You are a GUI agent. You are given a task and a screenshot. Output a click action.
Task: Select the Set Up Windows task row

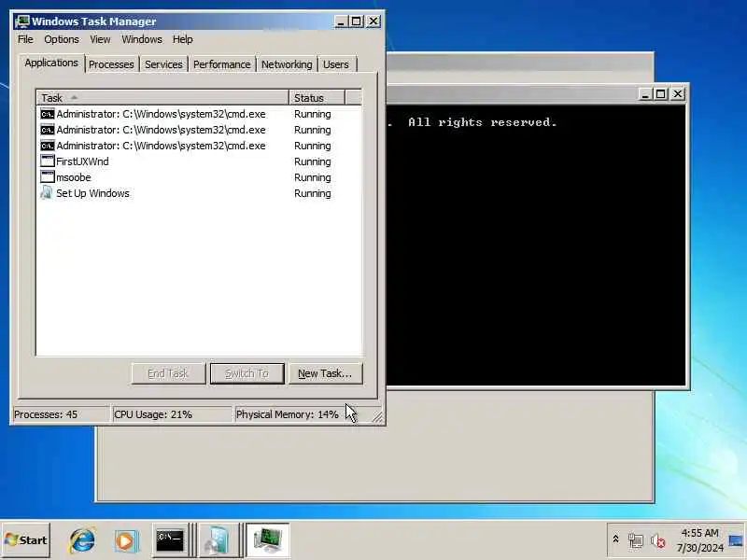[199, 193]
